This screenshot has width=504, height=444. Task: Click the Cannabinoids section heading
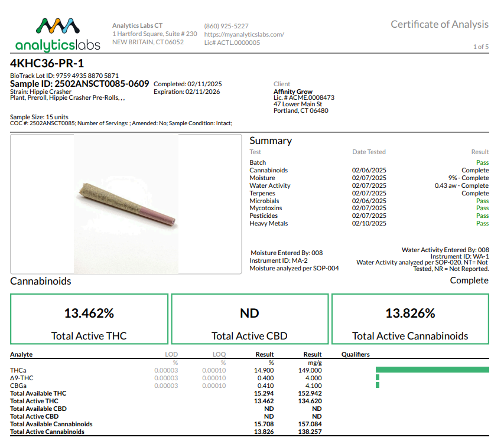[x=41, y=281]
